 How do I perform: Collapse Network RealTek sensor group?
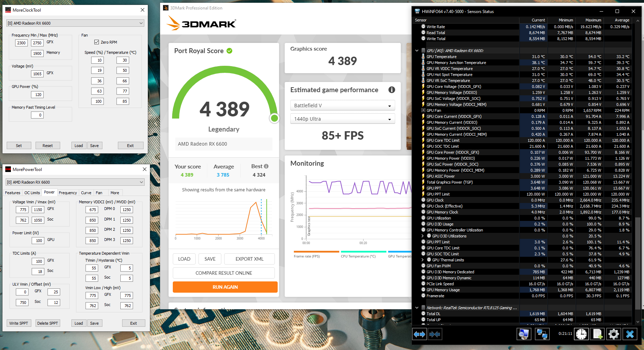pos(417,308)
